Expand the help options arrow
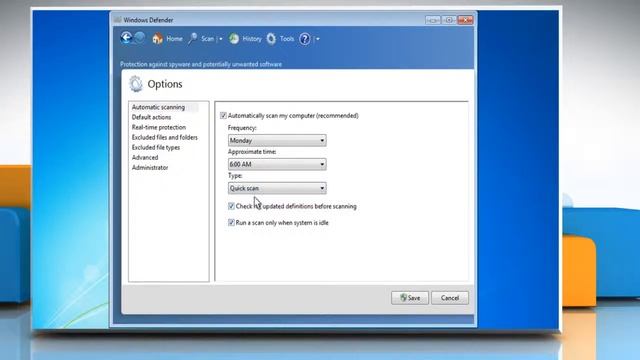The width and height of the screenshot is (640, 360). 318,39
